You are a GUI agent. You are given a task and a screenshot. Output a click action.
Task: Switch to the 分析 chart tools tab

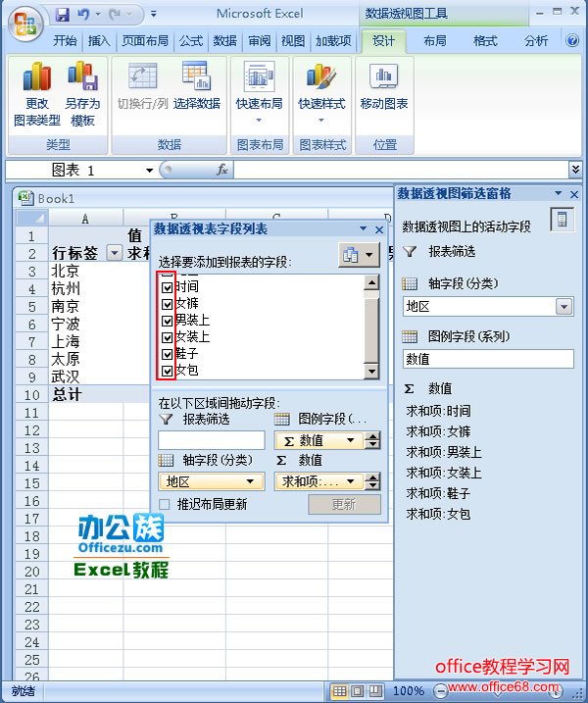point(536,41)
